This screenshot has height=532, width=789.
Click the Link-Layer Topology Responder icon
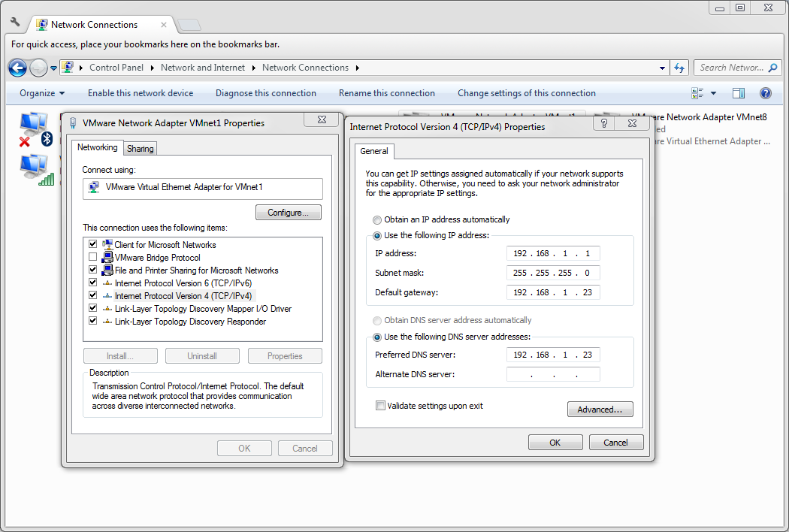tap(107, 322)
